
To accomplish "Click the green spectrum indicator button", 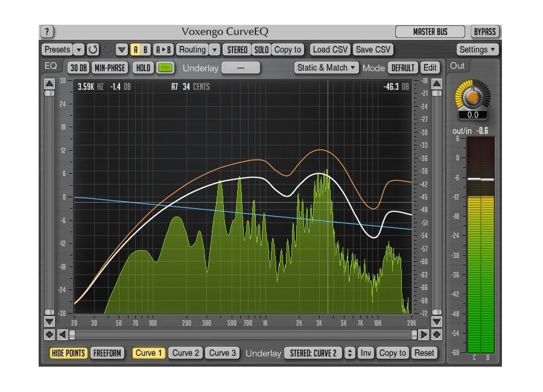I will (165, 68).
